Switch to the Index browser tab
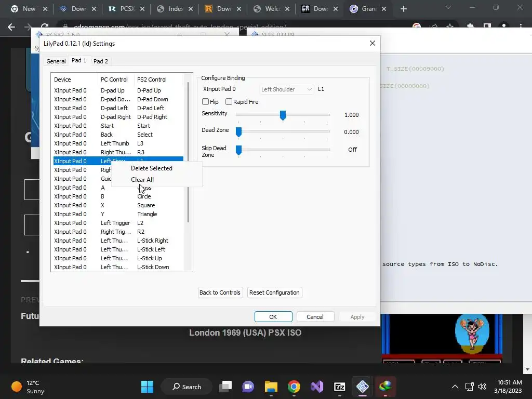This screenshot has width=532, height=399. coord(175,9)
